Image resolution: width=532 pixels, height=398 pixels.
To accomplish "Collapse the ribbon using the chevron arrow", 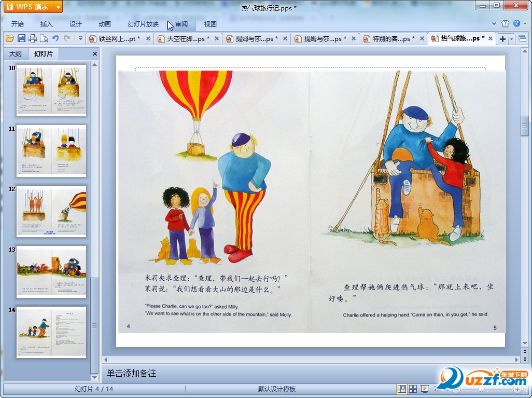I will point(494,23).
